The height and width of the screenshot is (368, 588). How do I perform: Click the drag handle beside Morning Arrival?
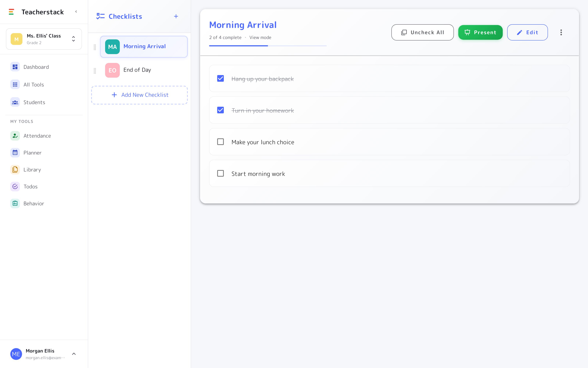(95, 47)
